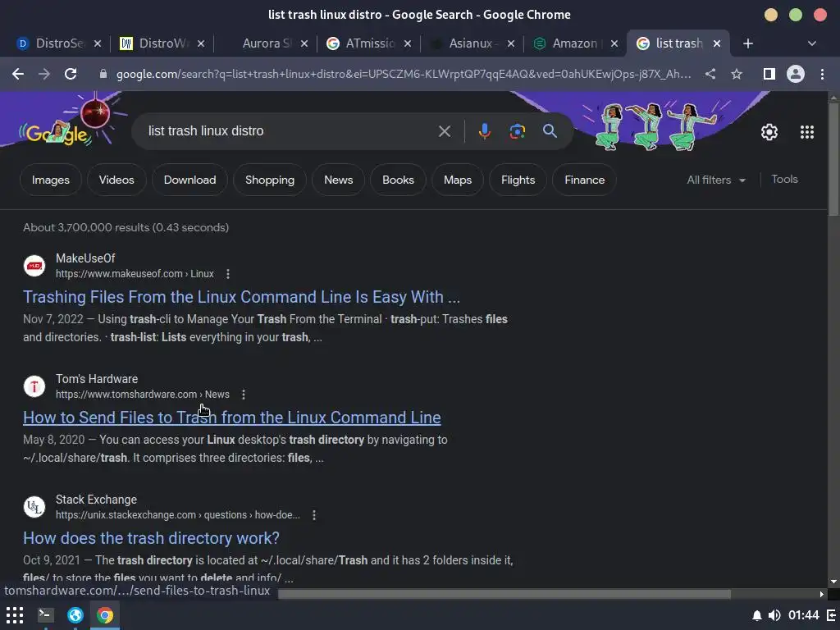Filter results by Videos

coord(116,180)
